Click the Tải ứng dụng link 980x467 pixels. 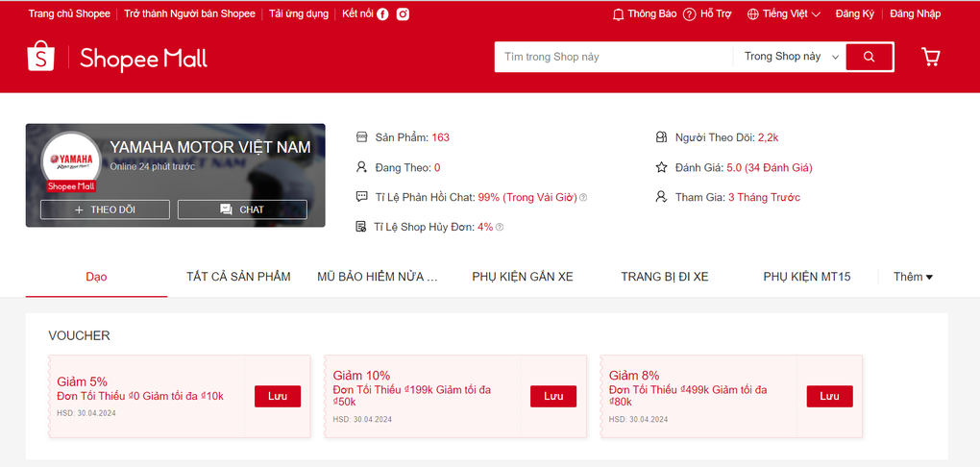pos(299,13)
